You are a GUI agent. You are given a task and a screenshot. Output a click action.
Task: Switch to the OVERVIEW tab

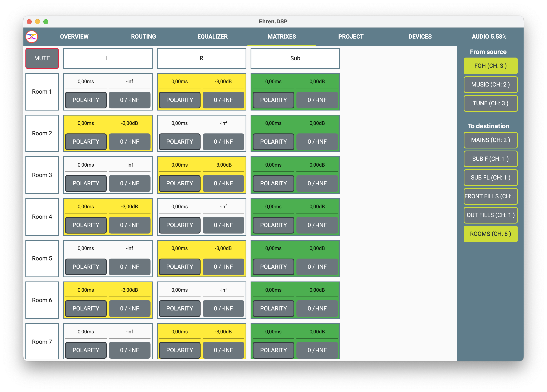(x=74, y=37)
